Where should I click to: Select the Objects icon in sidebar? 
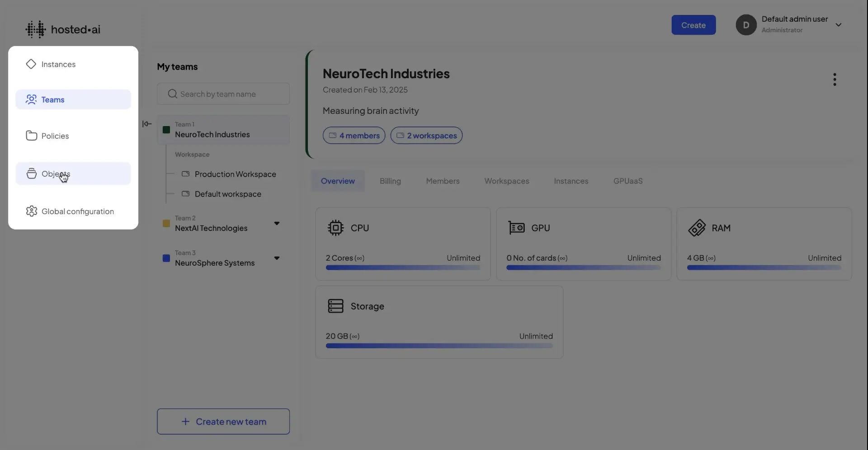31,173
